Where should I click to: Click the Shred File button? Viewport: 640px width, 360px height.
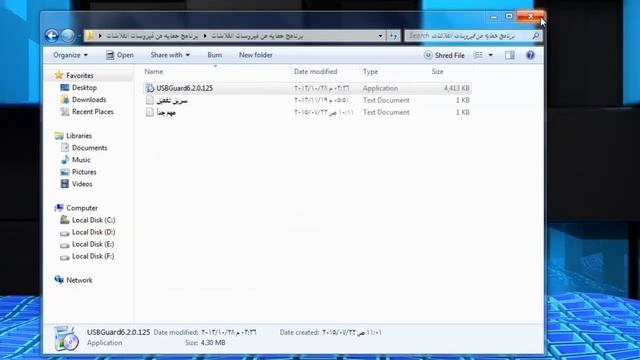pos(444,55)
